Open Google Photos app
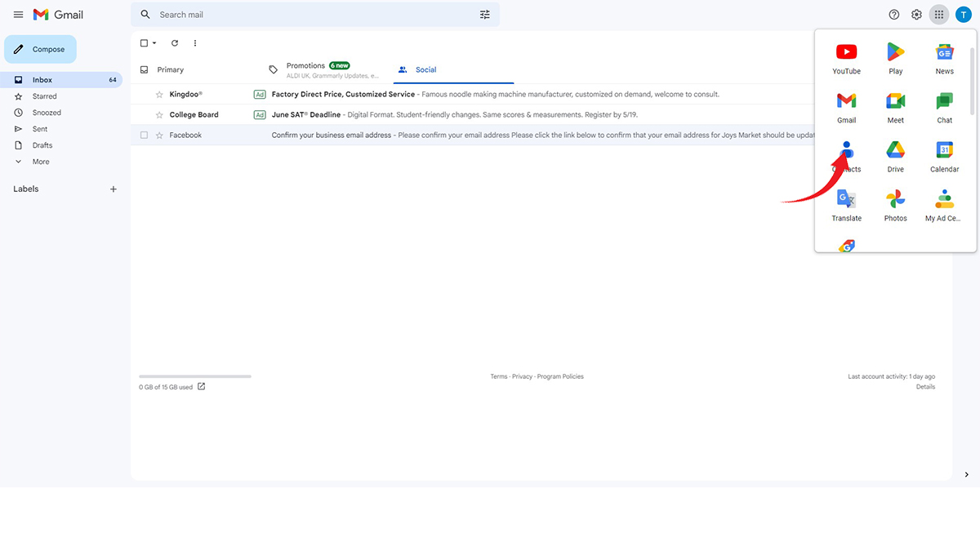980x551 pixels. click(x=896, y=207)
